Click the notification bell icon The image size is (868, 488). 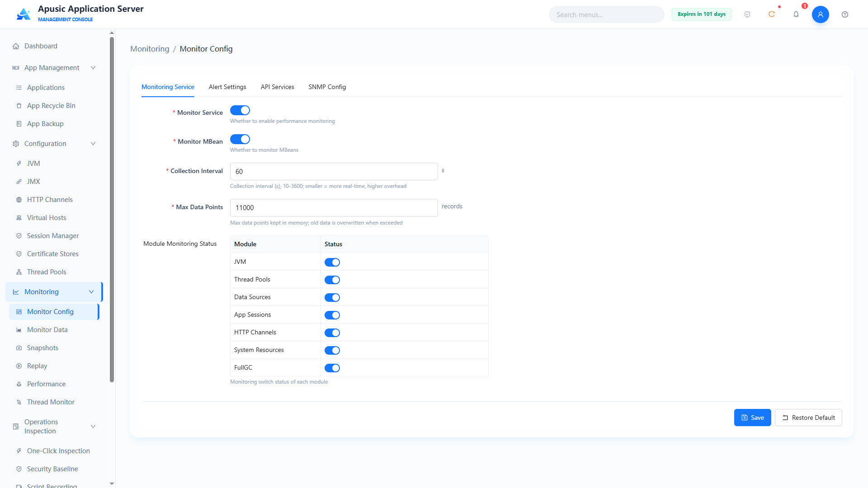(796, 14)
